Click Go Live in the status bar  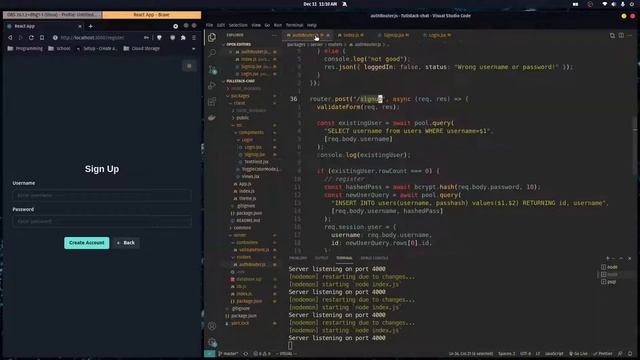(578, 353)
